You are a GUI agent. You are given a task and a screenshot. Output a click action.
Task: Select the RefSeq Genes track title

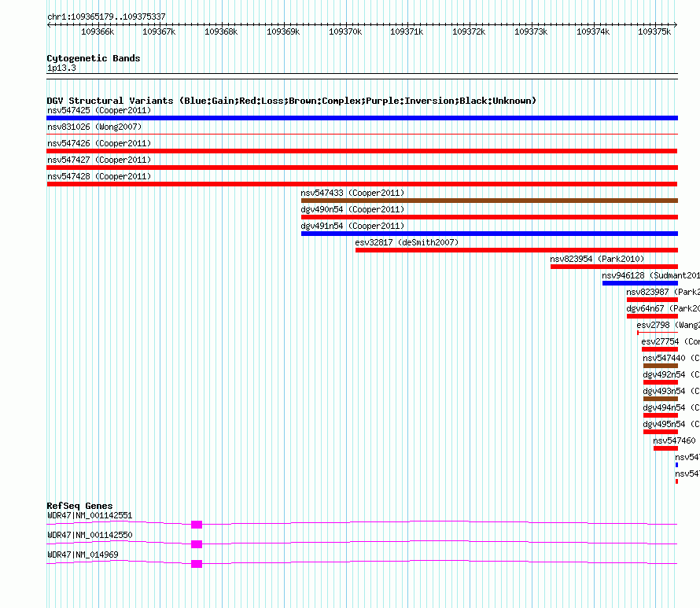(79, 506)
